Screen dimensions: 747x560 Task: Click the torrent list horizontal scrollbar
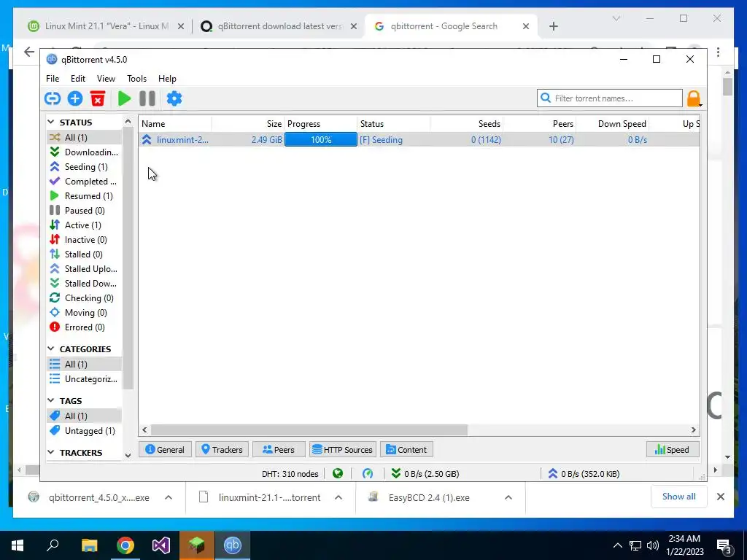tap(309, 430)
